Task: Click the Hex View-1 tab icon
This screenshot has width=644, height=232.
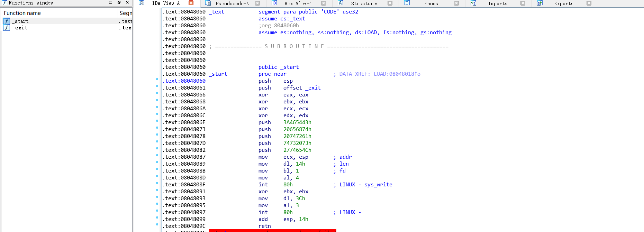Action: (274, 3)
